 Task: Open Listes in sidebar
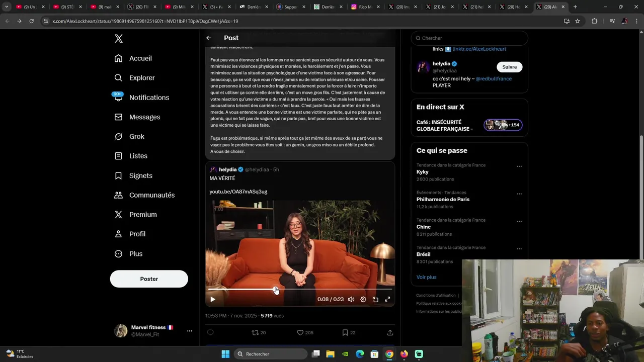click(131, 156)
